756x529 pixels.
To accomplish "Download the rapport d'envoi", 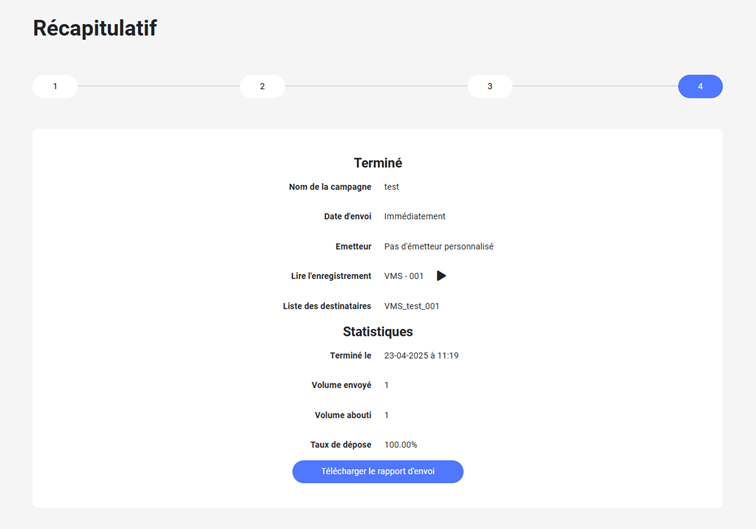I will pos(377,472).
